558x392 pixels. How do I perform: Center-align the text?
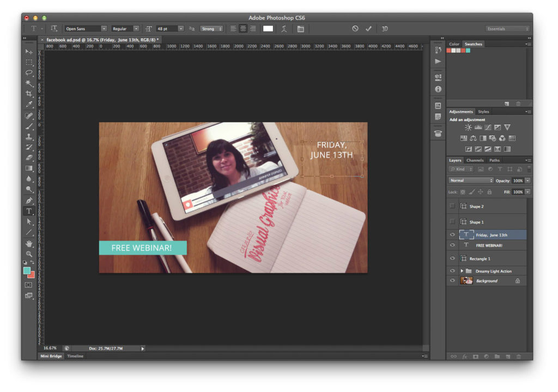(243, 29)
